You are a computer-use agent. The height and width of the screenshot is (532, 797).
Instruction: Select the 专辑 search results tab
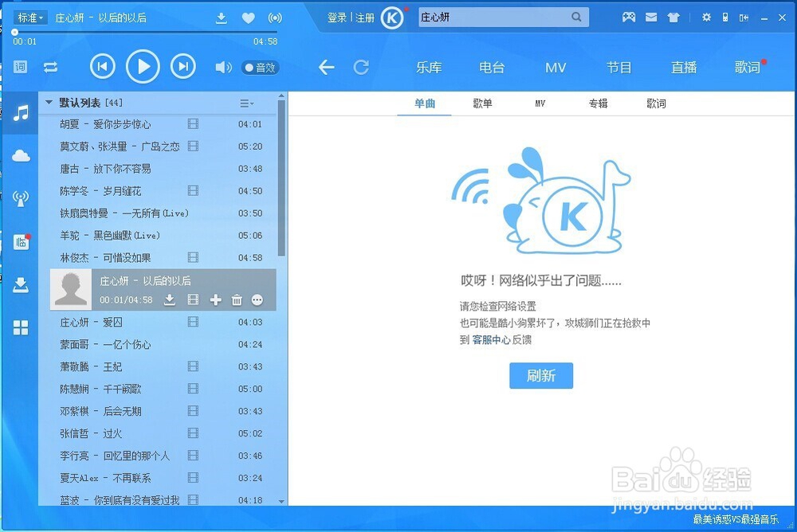coord(599,104)
